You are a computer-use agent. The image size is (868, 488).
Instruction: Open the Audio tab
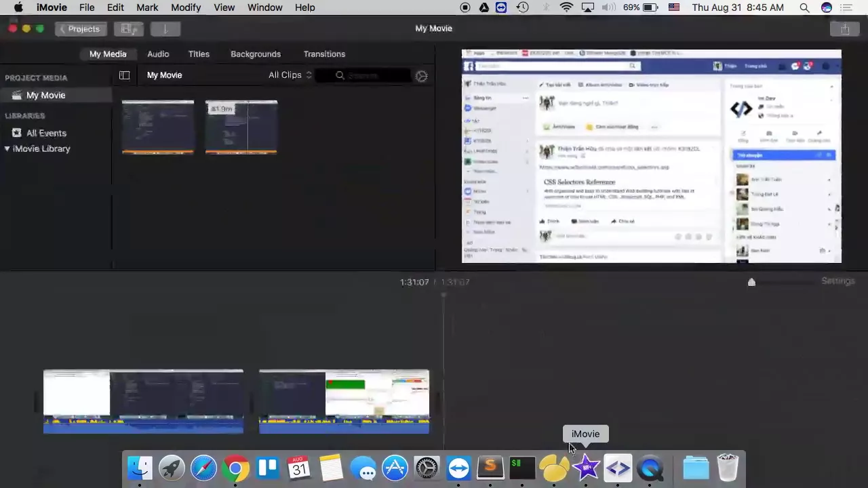coord(158,54)
